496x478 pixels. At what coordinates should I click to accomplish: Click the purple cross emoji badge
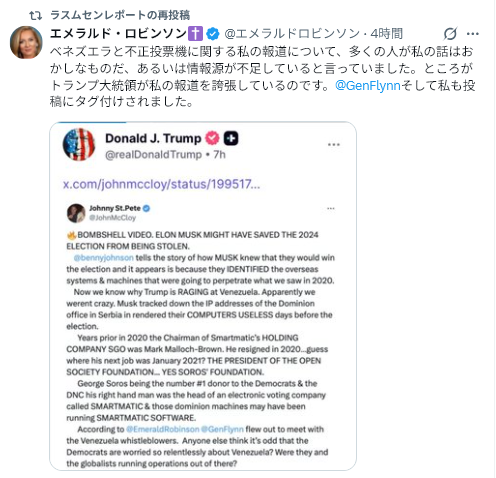[195, 34]
